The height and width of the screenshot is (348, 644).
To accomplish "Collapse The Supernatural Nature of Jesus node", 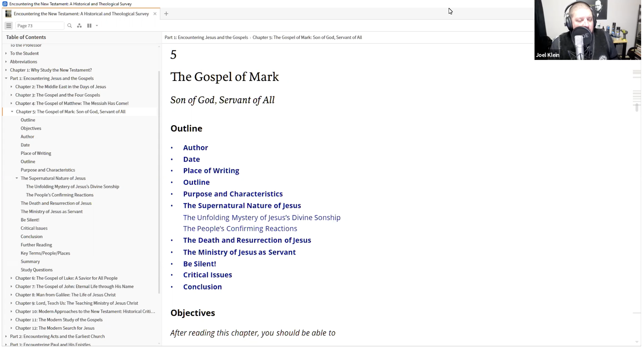I will [17, 178].
